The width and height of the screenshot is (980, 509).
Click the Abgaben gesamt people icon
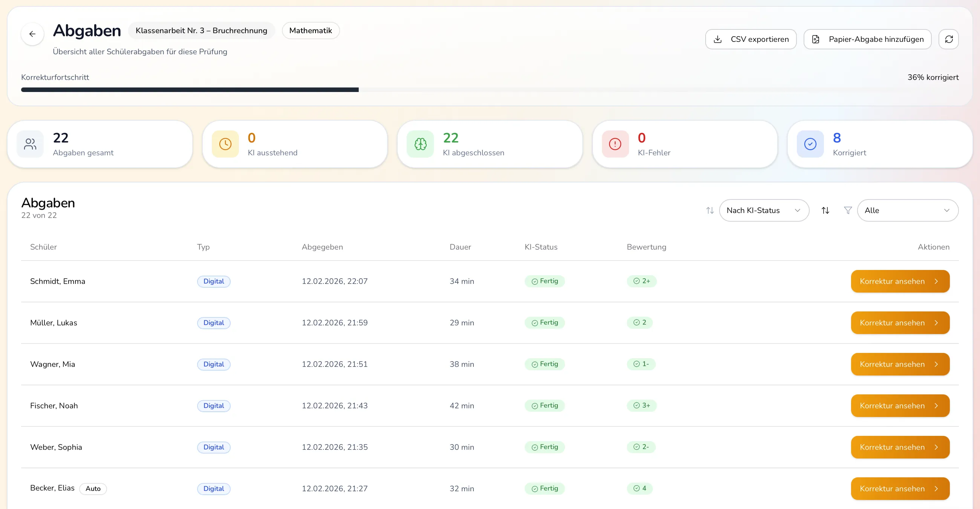[x=30, y=144]
